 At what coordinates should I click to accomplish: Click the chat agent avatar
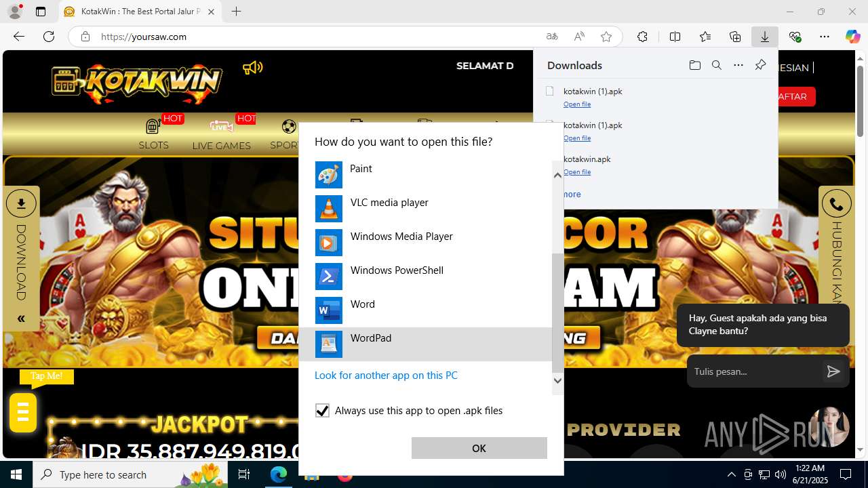point(829,426)
